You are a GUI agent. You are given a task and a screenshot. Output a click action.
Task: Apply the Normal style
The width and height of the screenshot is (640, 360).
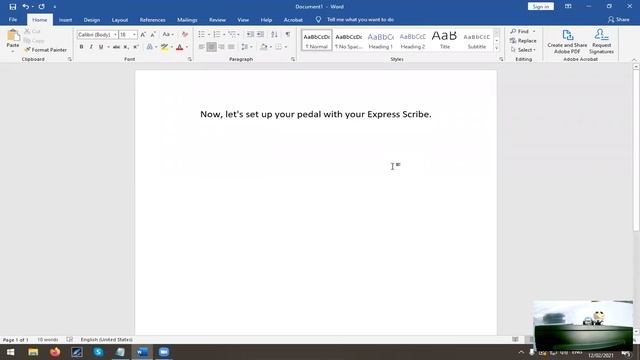click(x=317, y=40)
